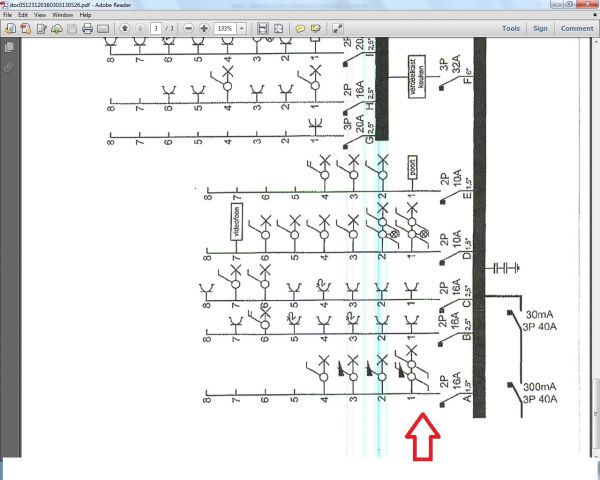Image resolution: width=600 pixels, height=480 pixels.
Task: Click the edit/sign document toolbar icon
Action: (41, 28)
